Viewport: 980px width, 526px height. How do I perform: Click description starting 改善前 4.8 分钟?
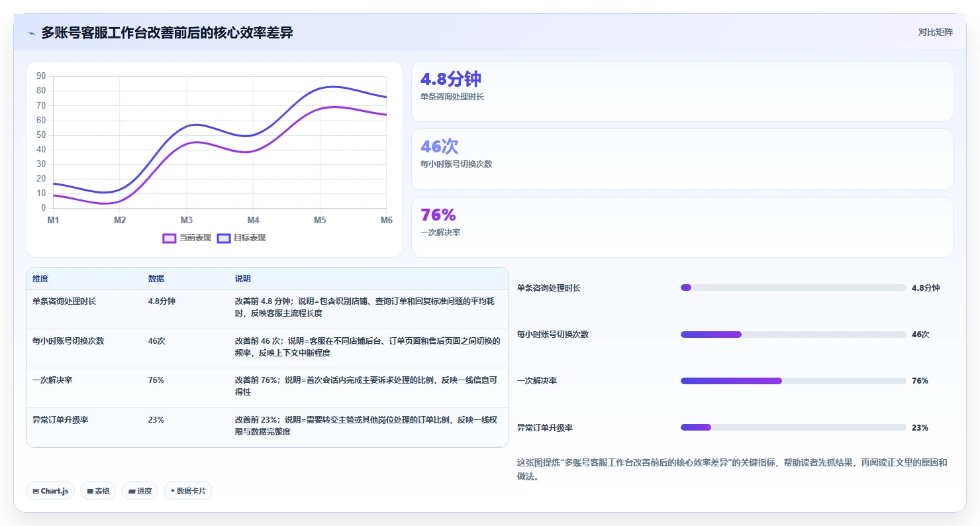(x=365, y=307)
